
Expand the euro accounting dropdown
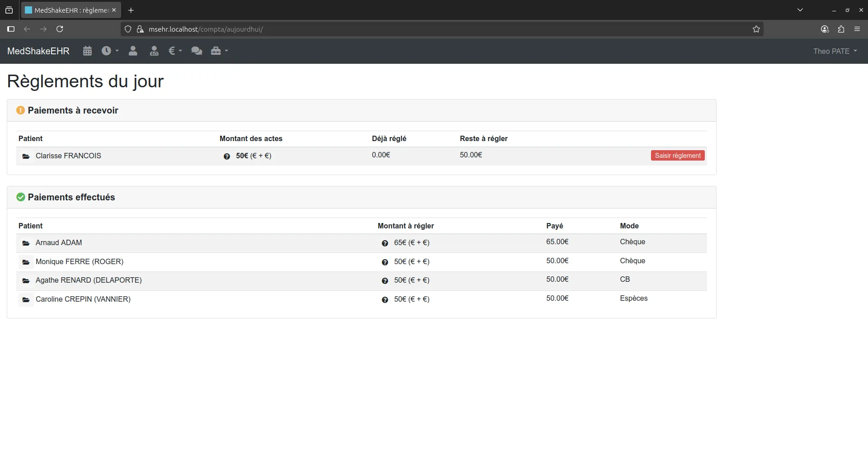175,51
